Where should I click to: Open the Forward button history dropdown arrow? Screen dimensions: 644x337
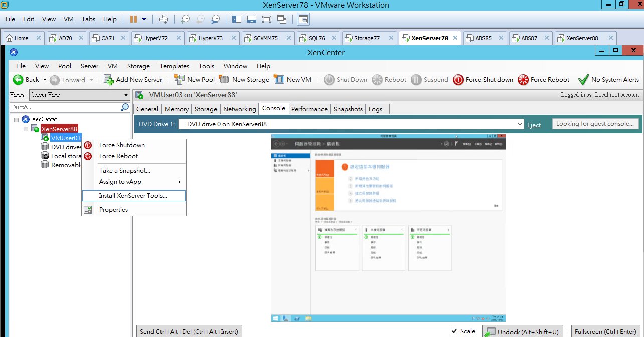click(91, 80)
